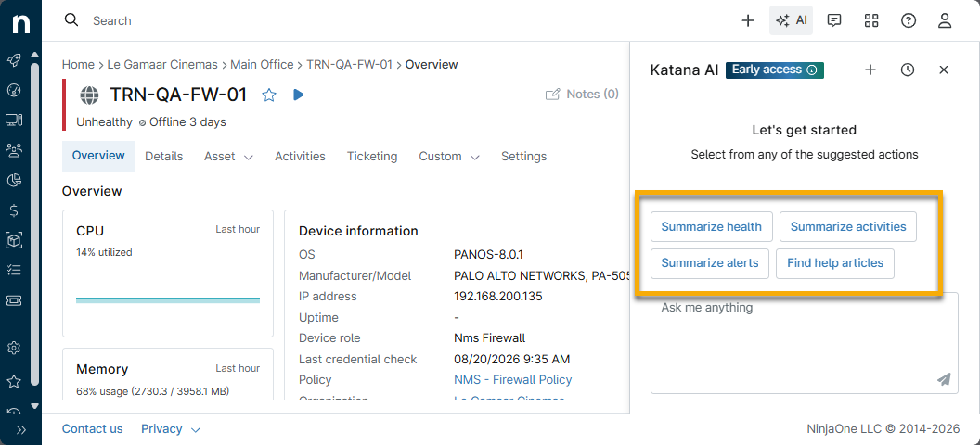
Task: Open Notes (0)
Action: click(582, 95)
